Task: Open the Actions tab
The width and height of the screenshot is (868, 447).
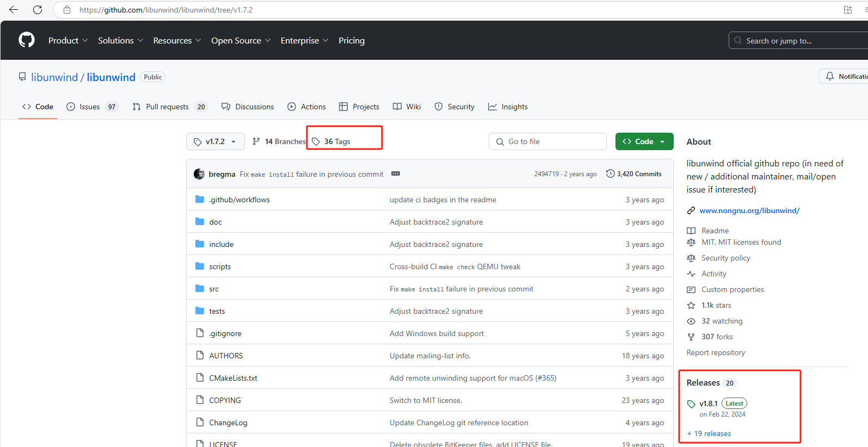Action: click(306, 107)
